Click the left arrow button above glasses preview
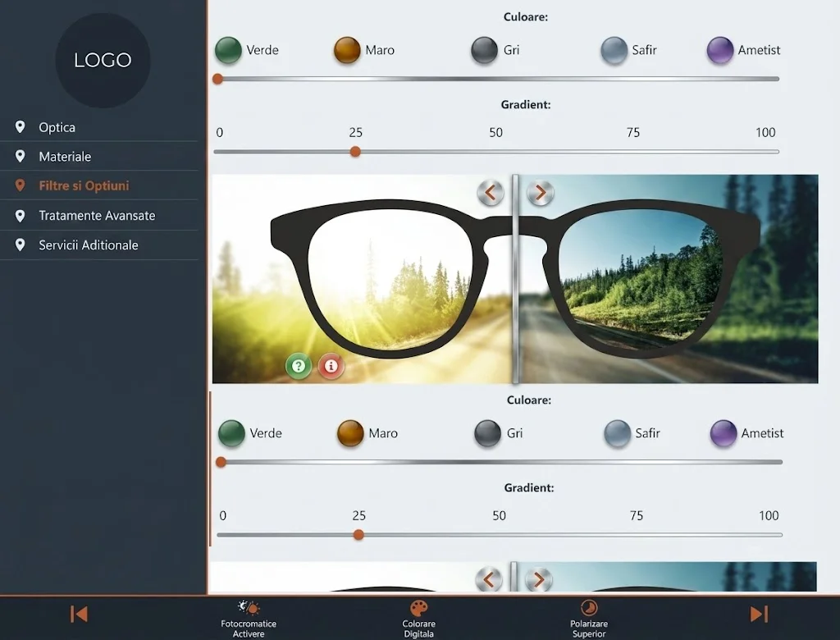The image size is (840, 640). pyautogui.click(x=491, y=193)
